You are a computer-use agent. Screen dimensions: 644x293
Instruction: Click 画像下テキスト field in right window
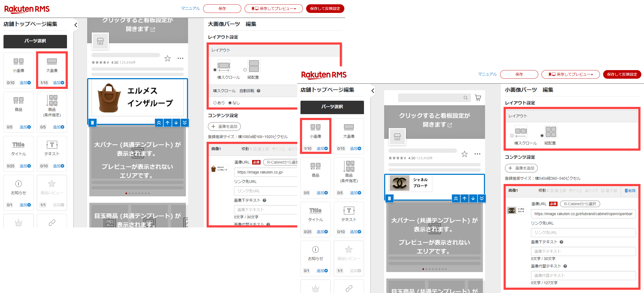583,251
